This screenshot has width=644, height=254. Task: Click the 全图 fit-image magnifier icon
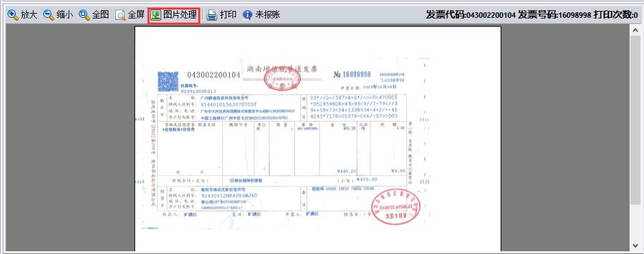84,15
